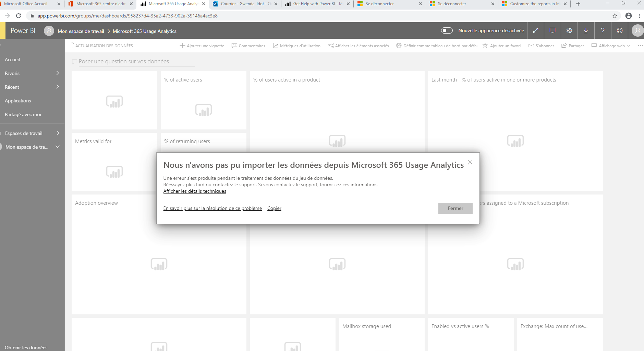Viewport: 644px width, 351px height.
Task: Open the help question mark menu
Action: tap(603, 30)
